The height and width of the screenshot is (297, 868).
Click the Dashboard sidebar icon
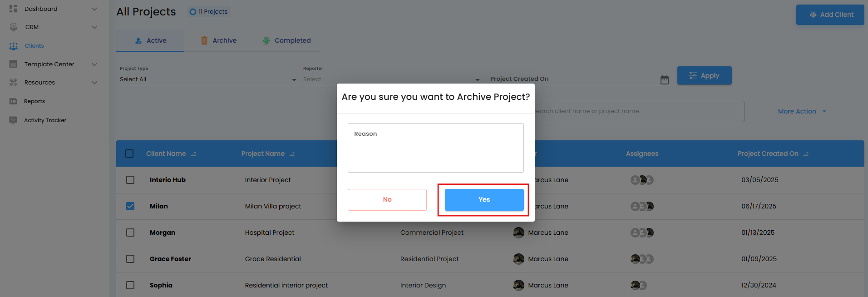point(13,9)
